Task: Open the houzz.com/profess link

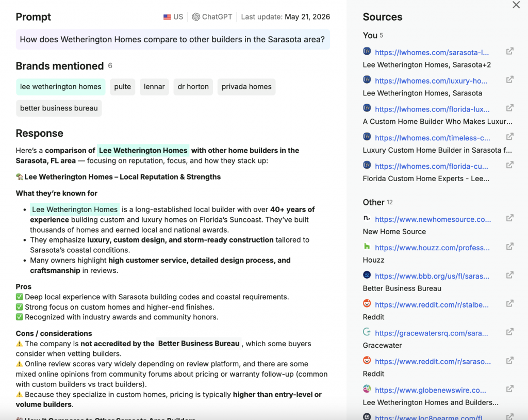Action: coord(432,248)
